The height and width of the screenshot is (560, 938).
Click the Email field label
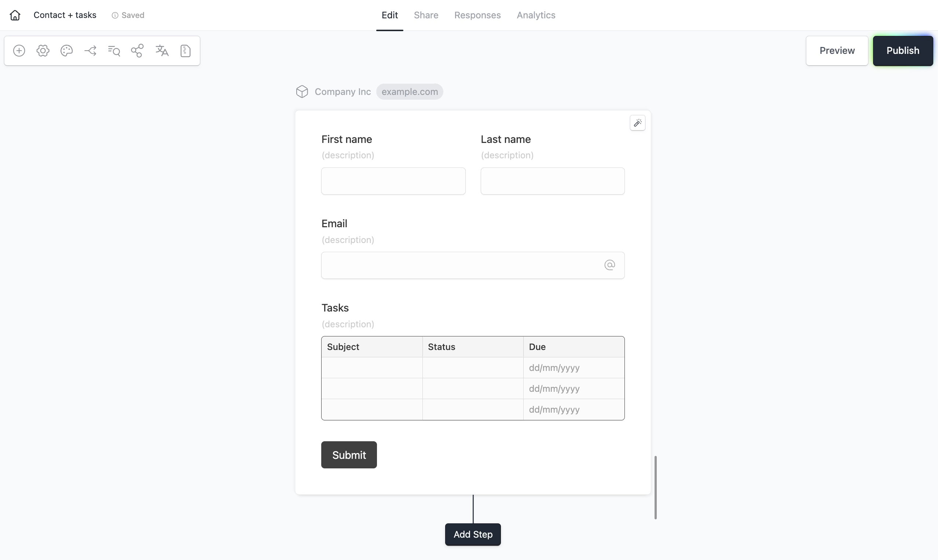[334, 224]
